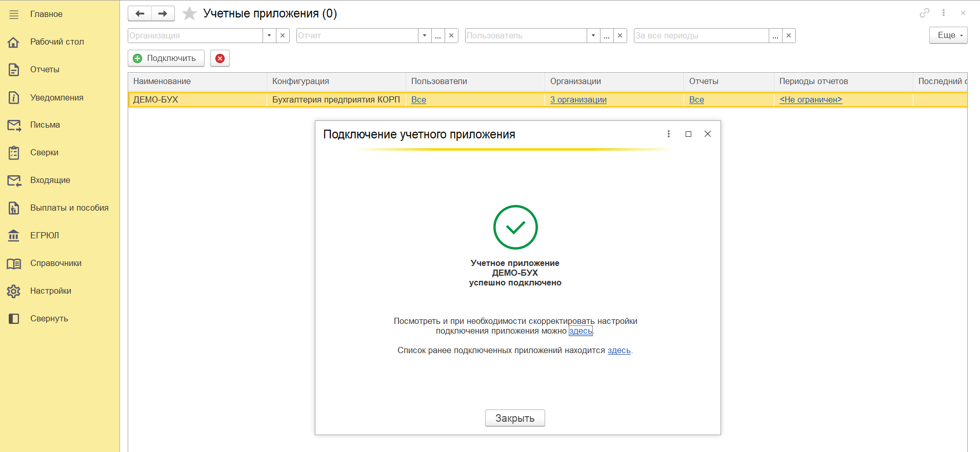This screenshot has height=452, width=980.
Task: Open Рабочий стол section
Action: pos(57,42)
